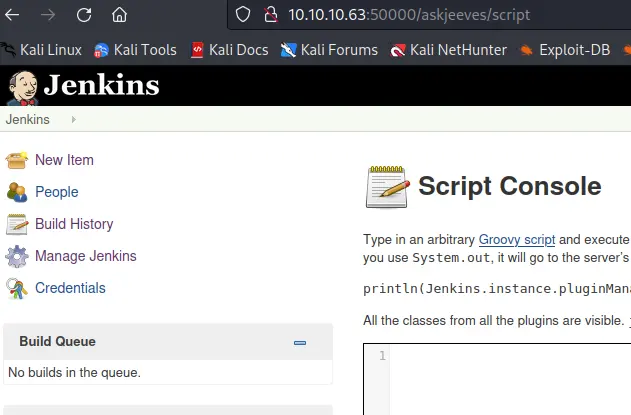Click the Jenkins header title
This screenshot has height=415, width=631.
101,85
